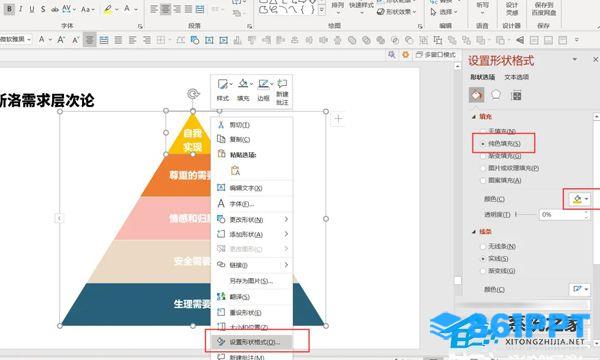
Task: Click 保存到百度网盘 save button
Action: point(543,8)
